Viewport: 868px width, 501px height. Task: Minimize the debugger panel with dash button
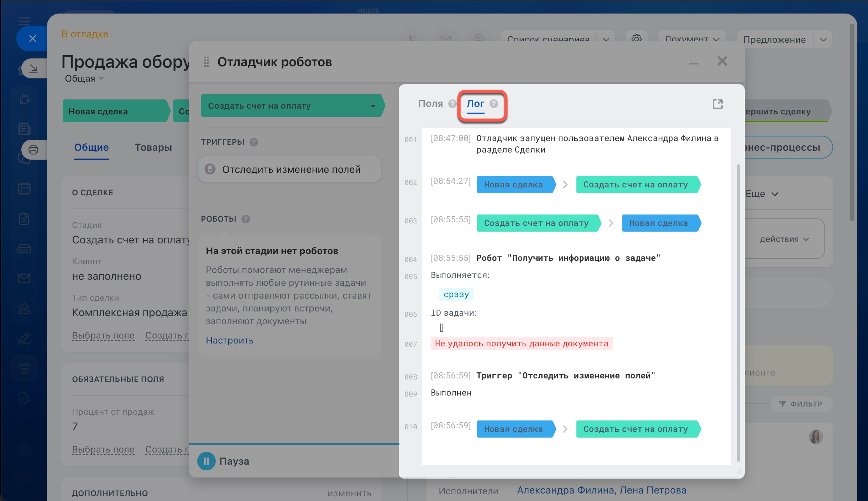pyautogui.click(x=694, y=63)
